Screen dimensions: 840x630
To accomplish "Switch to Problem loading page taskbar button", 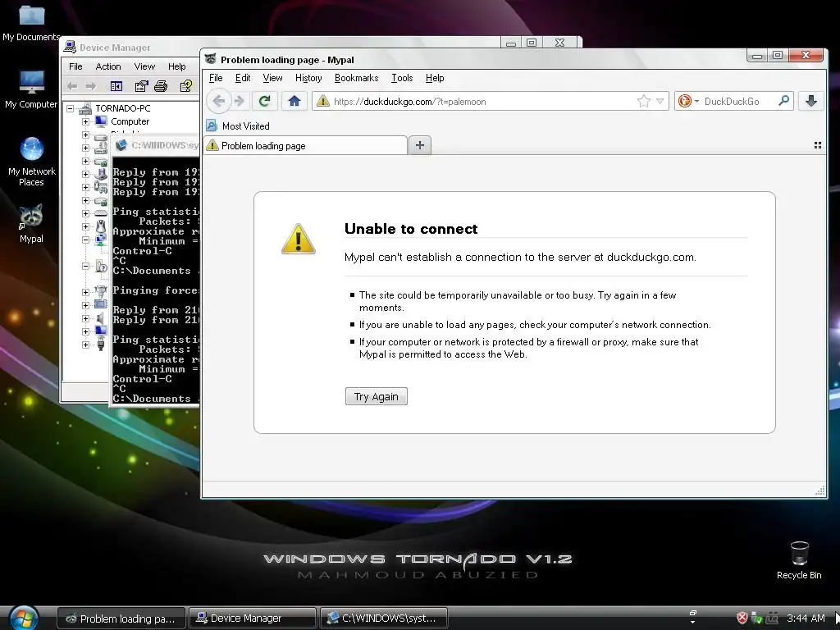I will (x=121, y=619).
